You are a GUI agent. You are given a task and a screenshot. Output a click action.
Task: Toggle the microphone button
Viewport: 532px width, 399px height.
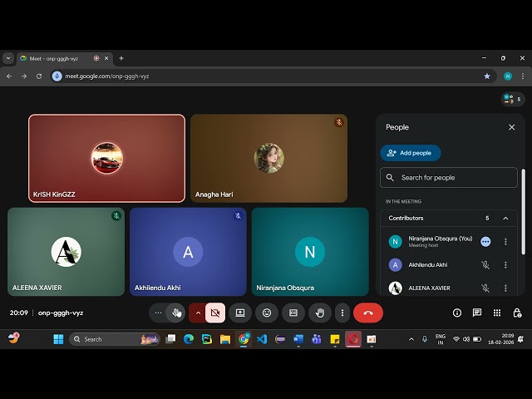[176, 313]
